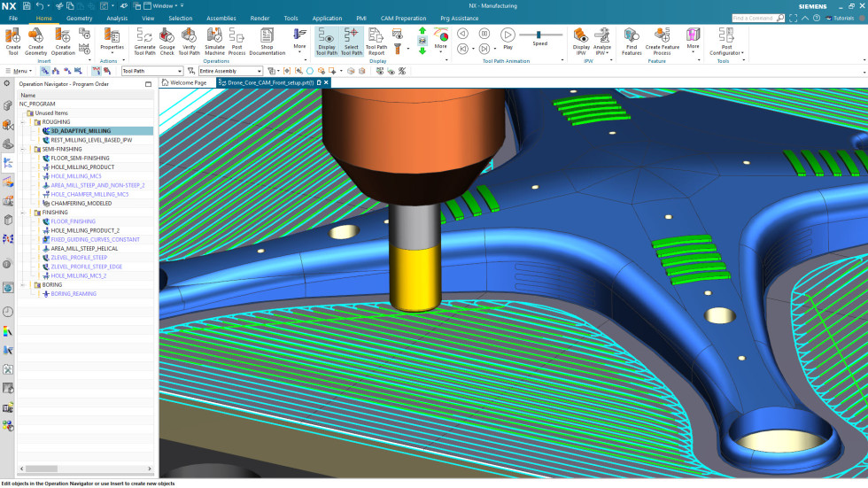Toggle Select Tool Path mode
This screenshot has height=488, width=868.
352,36
